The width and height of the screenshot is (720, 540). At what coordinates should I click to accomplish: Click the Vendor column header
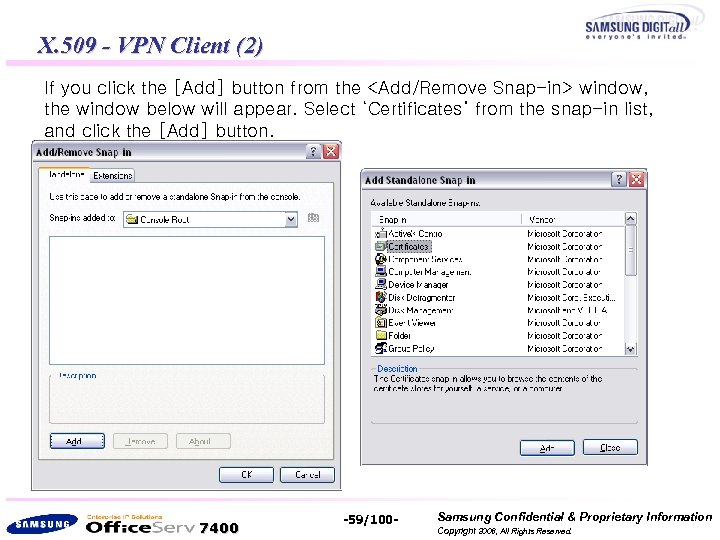(x=574, y=219)
